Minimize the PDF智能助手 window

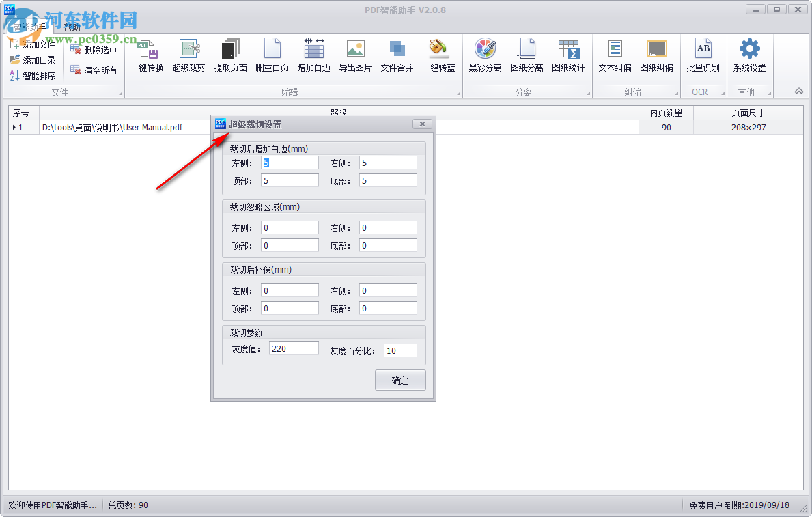755,10
